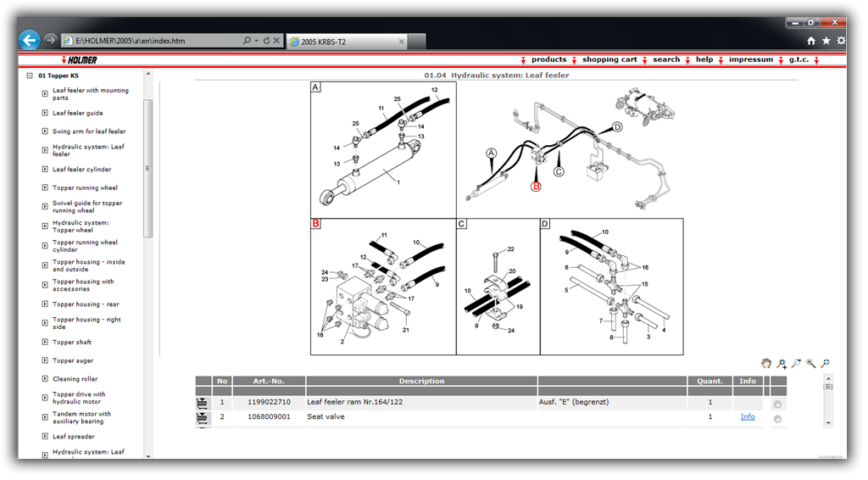Screen dimensions: 868x480
Task: Select the zoom-in magnifier with plus sign
Action: coord(781,363)
